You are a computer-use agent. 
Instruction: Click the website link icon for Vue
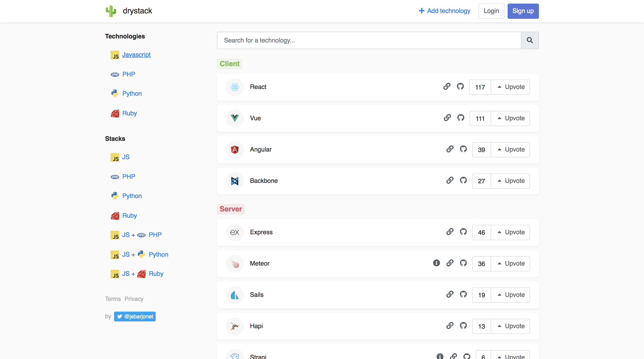point(447,118)
